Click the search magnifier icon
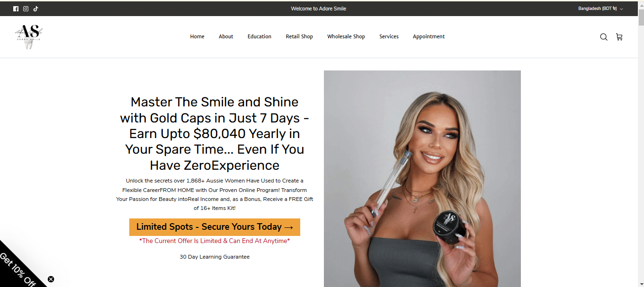Image resolution: width=644 pixels, height=287 pixels. pos(604,37)
